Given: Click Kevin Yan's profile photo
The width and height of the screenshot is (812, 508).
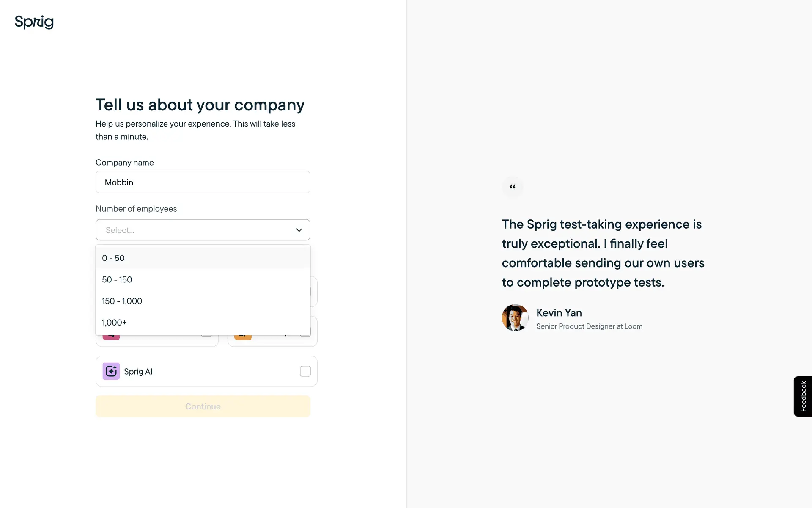Looking at the screenshot, I should tap(515, 317).
